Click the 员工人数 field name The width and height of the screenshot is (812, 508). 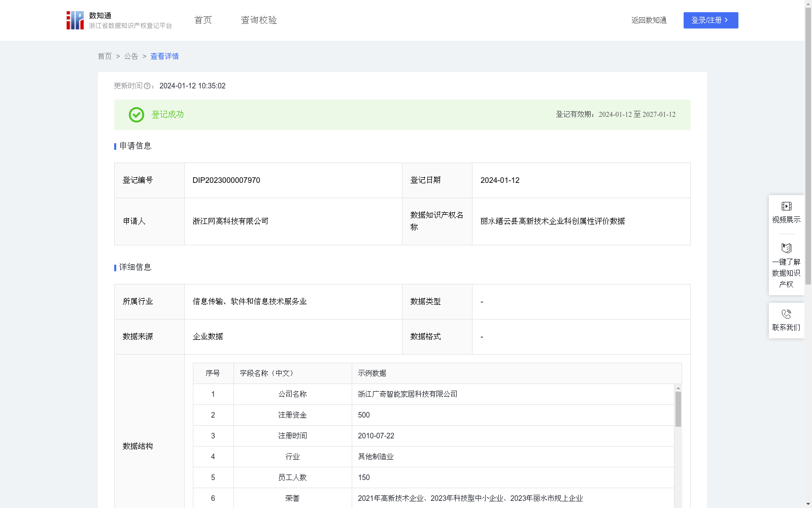pyautogui.click(x=292, y=478)
